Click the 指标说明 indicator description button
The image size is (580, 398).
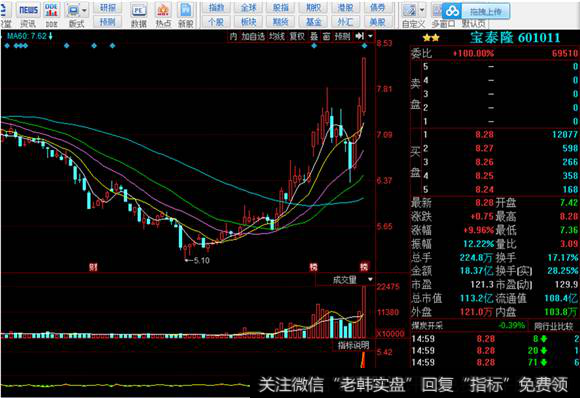(x=353, y=345)
